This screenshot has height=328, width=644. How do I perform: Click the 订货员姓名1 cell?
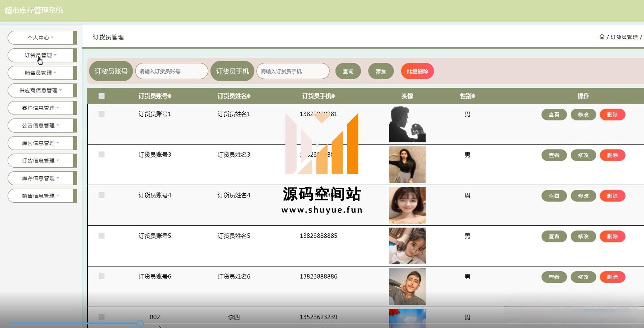[x=234, y=114]
